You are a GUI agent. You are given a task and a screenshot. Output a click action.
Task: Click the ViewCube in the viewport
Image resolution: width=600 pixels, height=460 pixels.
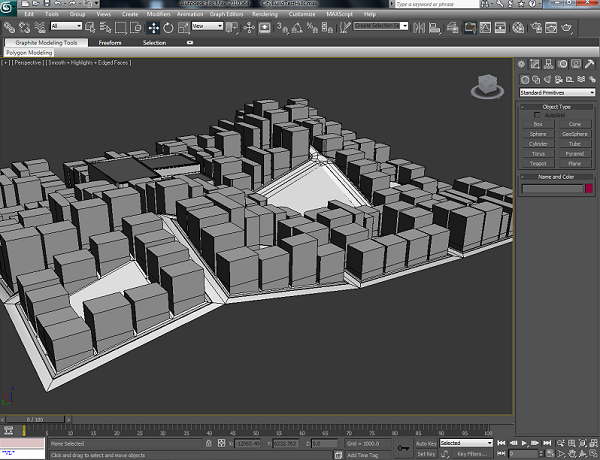(489, 85)
